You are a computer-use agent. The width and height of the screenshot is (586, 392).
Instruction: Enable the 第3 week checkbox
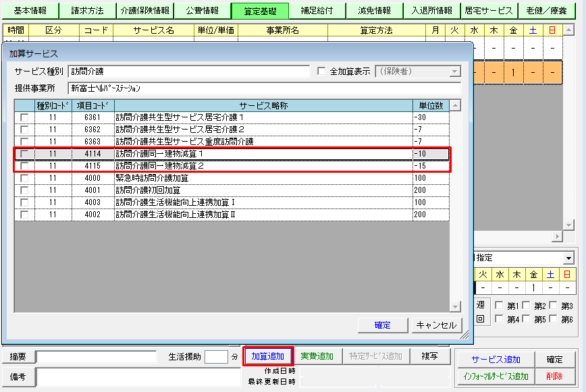coord(554,306)
